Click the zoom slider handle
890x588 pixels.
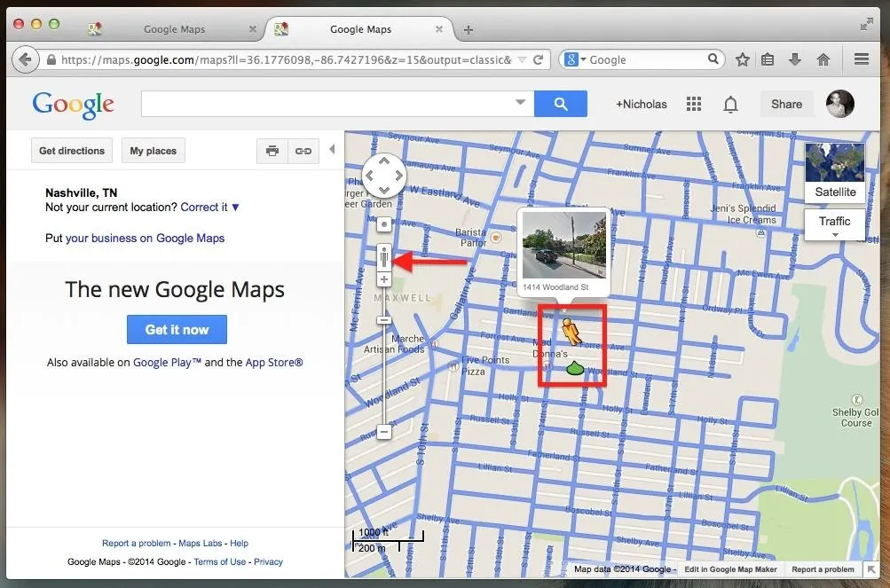point(384,320)
